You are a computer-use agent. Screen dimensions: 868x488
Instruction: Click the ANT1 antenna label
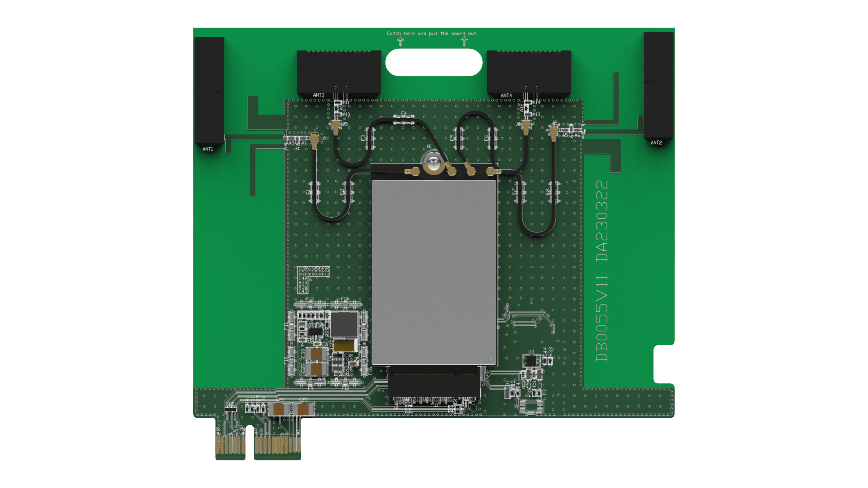click(208, 149)
